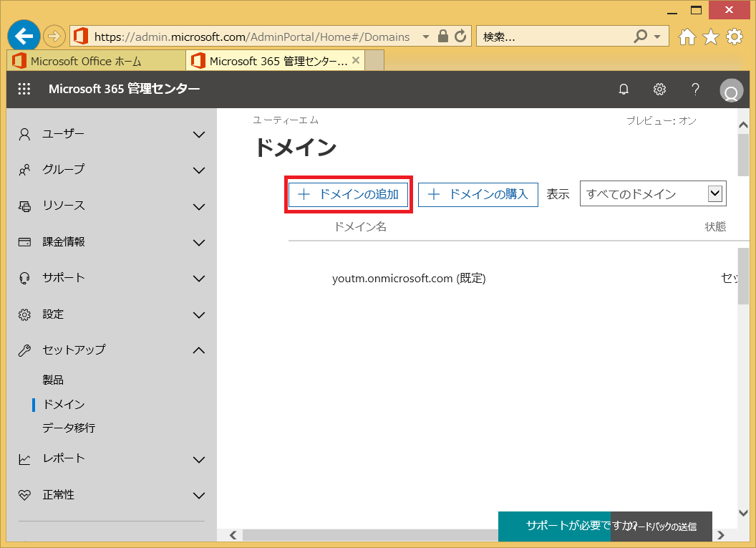
Task: Expand the 課金情報 menu chevron
Action: (198, 243)
